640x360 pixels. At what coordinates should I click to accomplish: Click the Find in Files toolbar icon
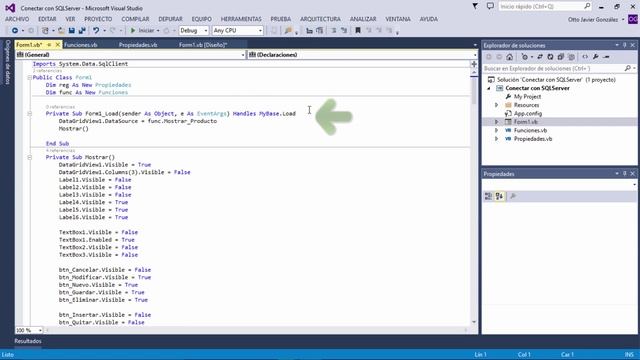coord(289,31)
